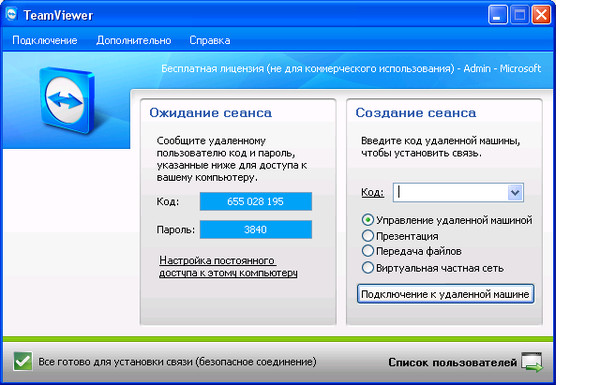The image size is (600, 385).
Task: Open Настройка постоянного доступа link
Action: point(228,266)
